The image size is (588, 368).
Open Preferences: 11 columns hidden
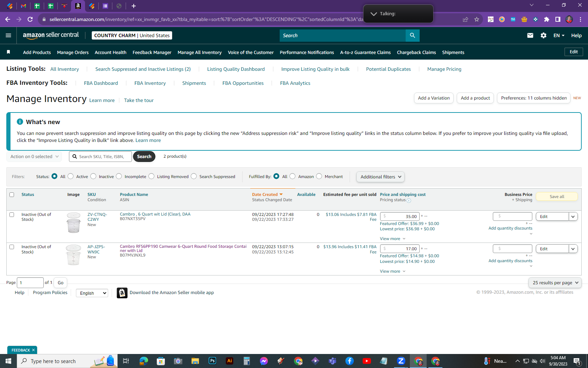[534, 98]
